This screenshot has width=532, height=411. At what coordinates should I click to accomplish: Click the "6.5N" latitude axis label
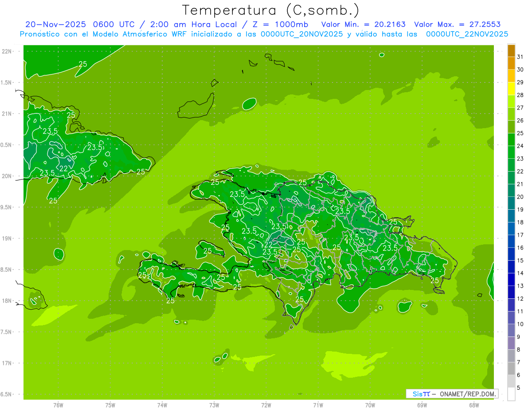click(x=6, y=395)
